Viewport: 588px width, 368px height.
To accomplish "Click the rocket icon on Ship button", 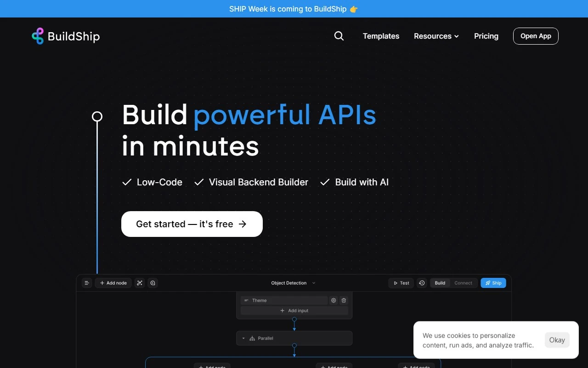I will [x=488, y=283].
